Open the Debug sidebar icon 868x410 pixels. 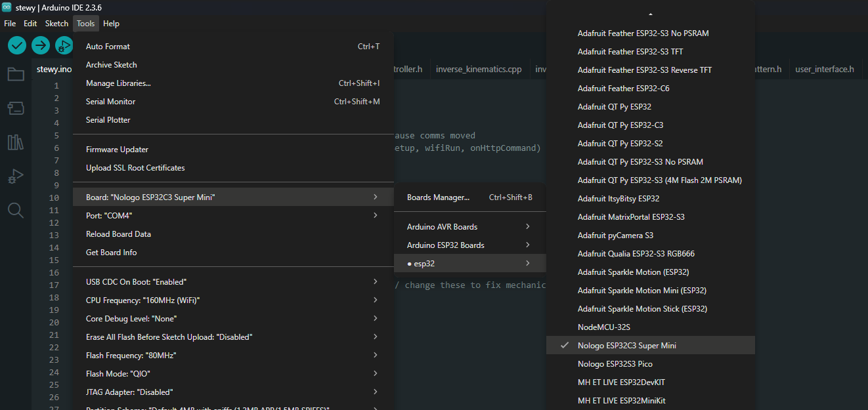pyautogui.click(x=16, y=176)
